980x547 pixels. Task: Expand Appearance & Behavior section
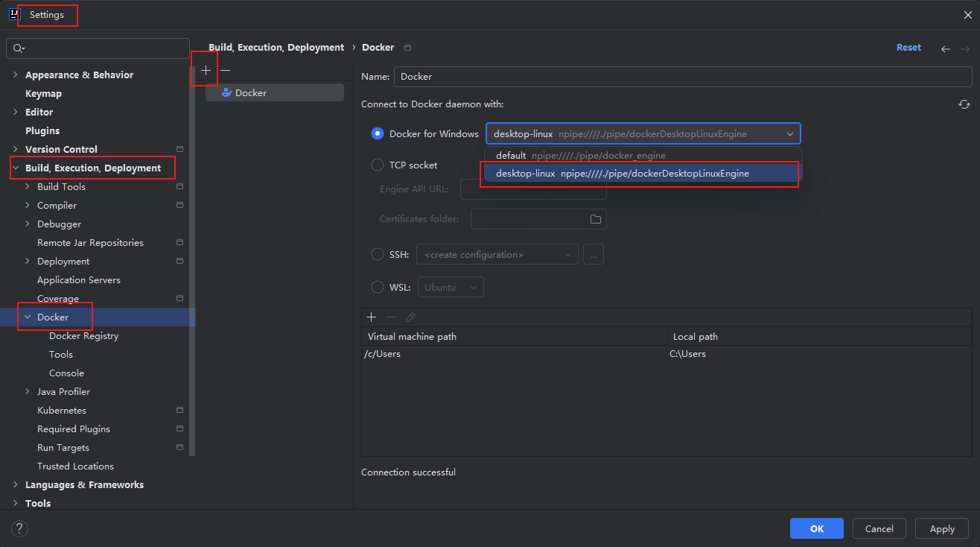pyautogui.click(x=16, y=75)
